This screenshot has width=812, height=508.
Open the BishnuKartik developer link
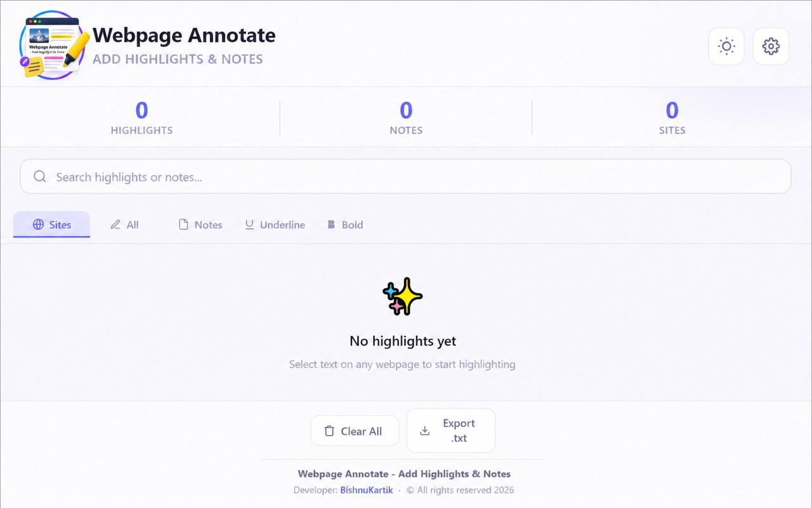[x=367, y=490]
